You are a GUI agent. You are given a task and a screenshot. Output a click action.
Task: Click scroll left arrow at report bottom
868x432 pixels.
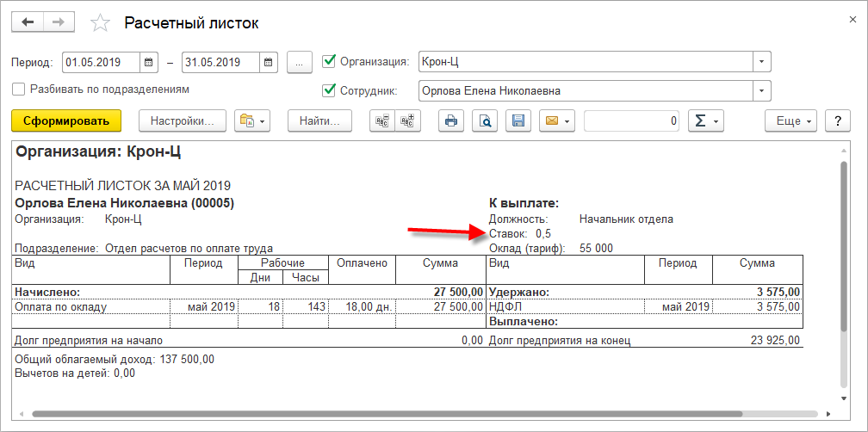[22, 414]
